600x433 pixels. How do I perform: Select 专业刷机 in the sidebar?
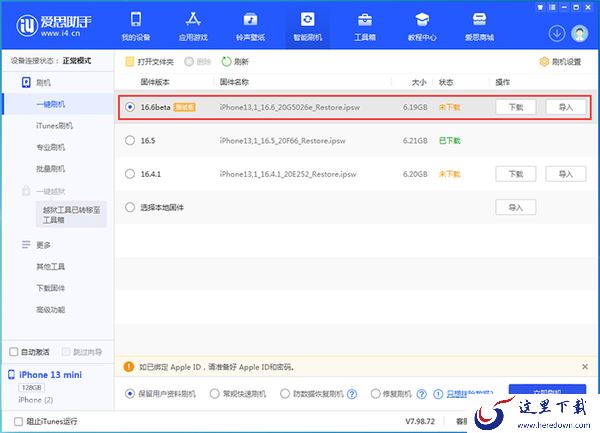[x=51, y=147]
